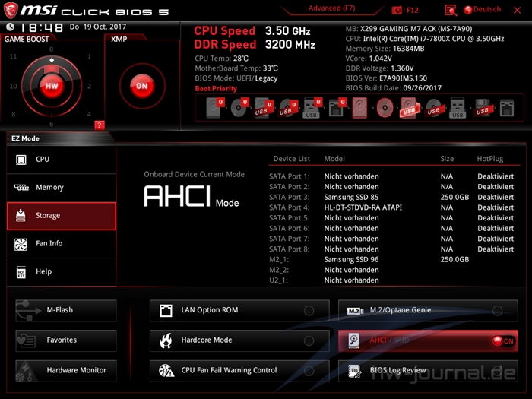Click the Boot Priority label

pyautogui.click(x=216, y=89)
